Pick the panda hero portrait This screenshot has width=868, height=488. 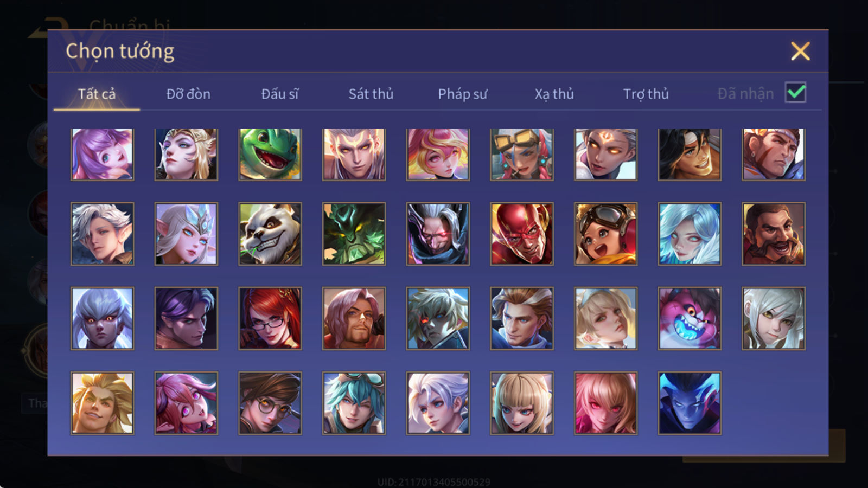[x=270, y=234]
